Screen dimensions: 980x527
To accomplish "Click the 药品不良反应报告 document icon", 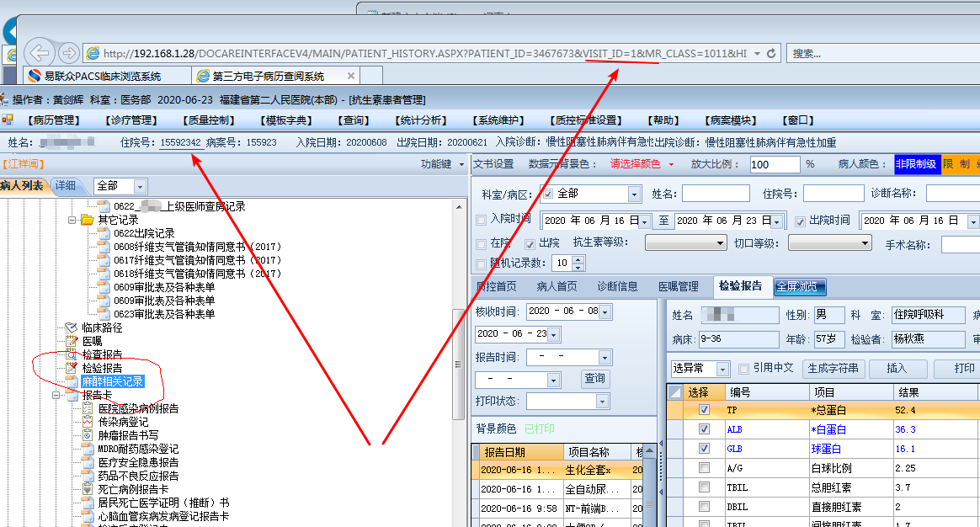I will tap(88, 476).
